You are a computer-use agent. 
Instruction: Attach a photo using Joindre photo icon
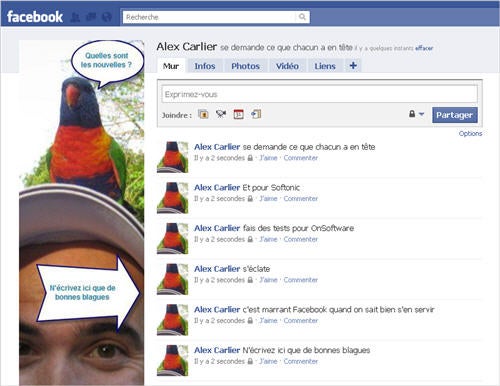coord(203,114)
